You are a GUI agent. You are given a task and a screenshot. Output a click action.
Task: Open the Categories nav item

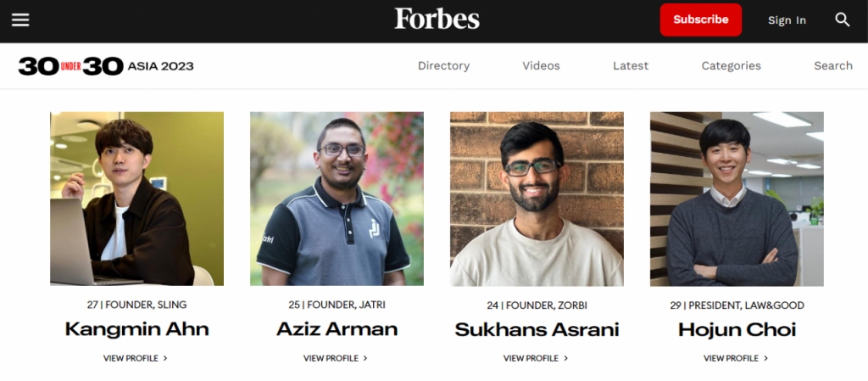(731, 66)
